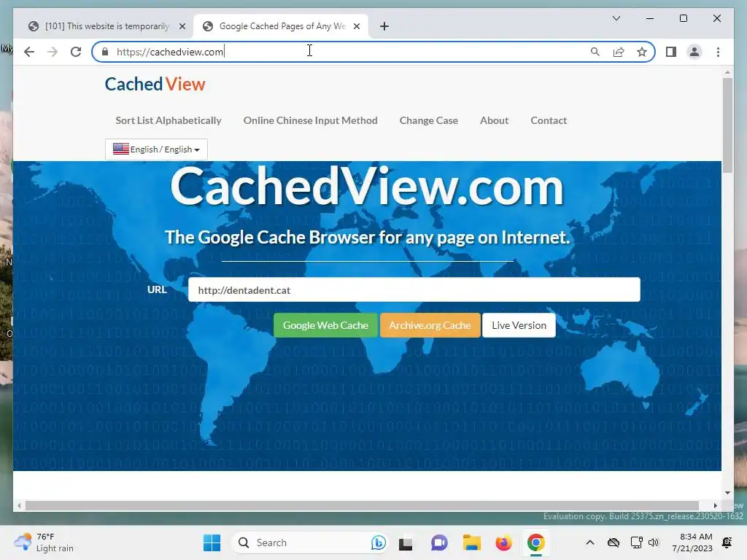View site info via the lock icon
The image size is (747, 560).
(x=105, y=52)
